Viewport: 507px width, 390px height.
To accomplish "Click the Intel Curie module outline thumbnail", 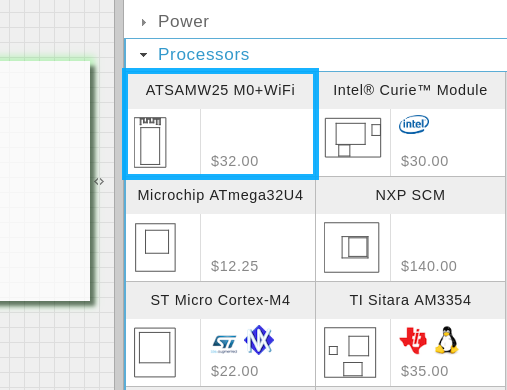I will (353, 137).
